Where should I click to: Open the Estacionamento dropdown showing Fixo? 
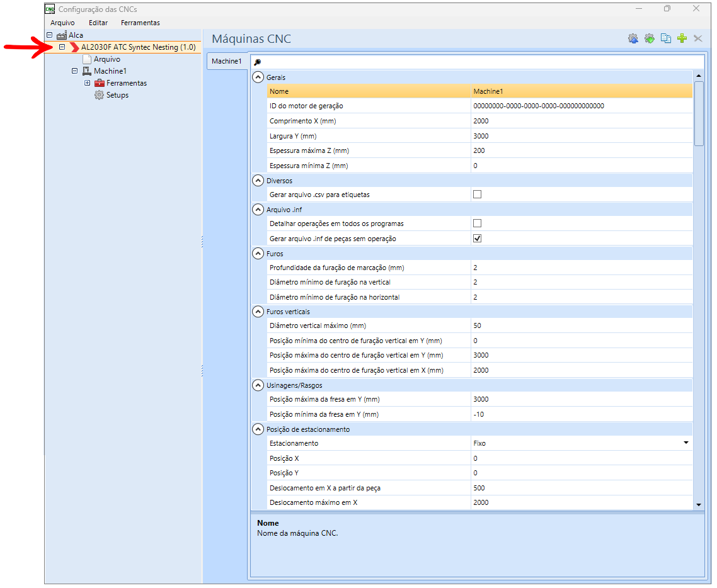tap(686, 443)
